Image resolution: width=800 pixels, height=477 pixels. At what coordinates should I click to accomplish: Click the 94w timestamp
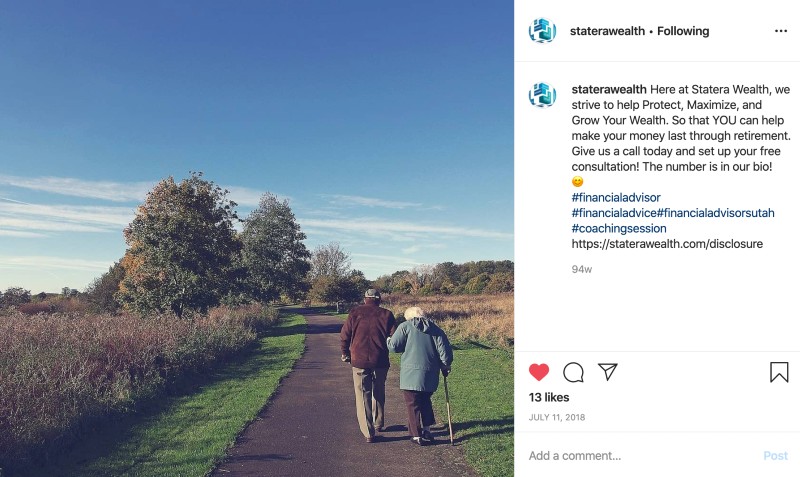click(x=582, y=269)
